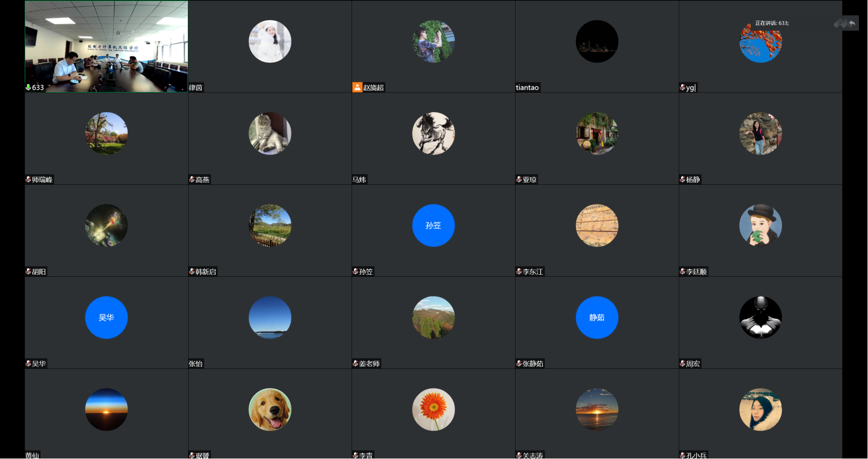Click the blue 静茹 initials avatar
The height and width of the screenshot is (459, 868).
pyautogui.click(x=596, y=318)
